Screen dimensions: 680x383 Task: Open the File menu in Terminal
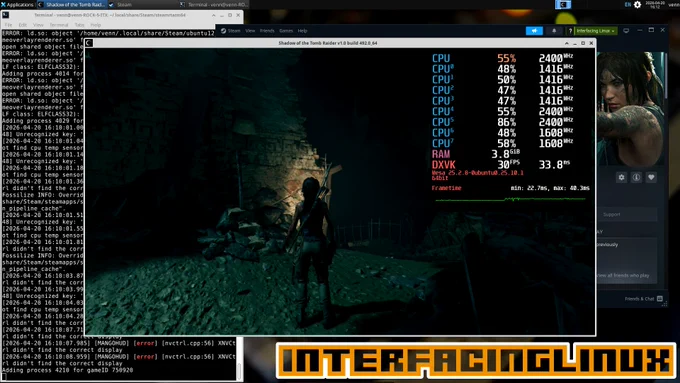pyautogui.click(x=8, y=25)
